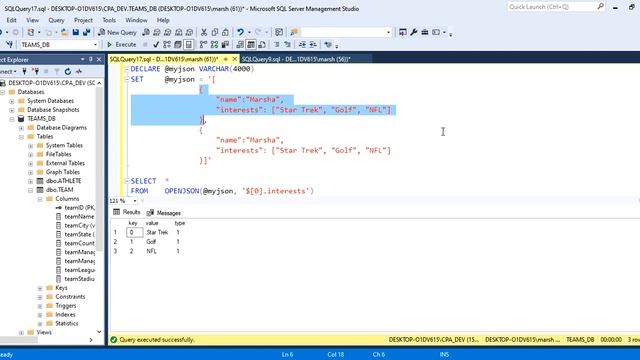This screenshot has width=640, height=360.
Task: Open the Project menu
Action: 83,20
